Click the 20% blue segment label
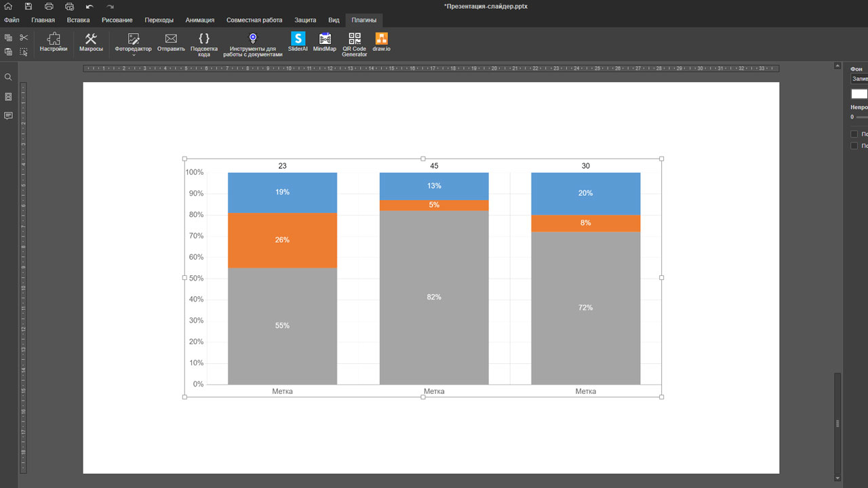Image resolution: width=868 pixels, height=488 pixels. click(586, 193)
